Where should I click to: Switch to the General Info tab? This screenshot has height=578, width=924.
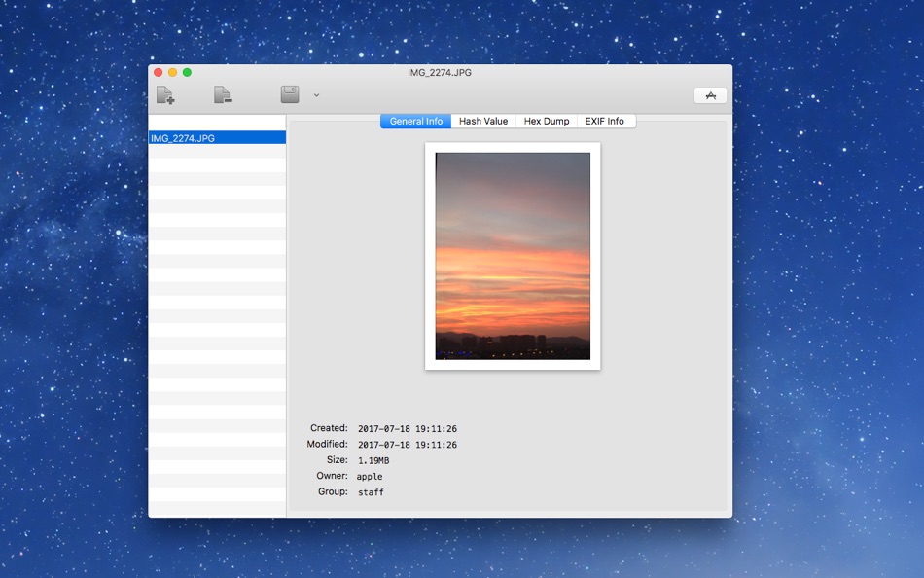[x=416, y=121]
